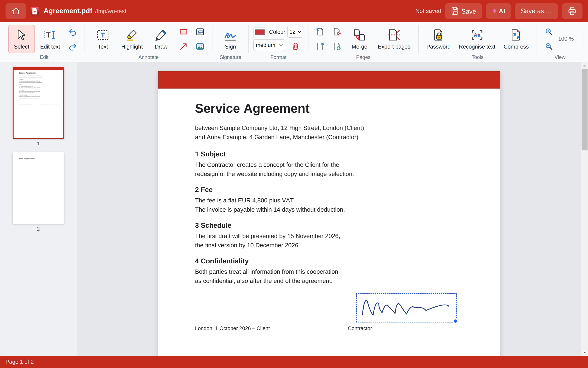The image size is (588, 368).
Task: Zoom out with magnifier minus
Action: click(549, 46)
